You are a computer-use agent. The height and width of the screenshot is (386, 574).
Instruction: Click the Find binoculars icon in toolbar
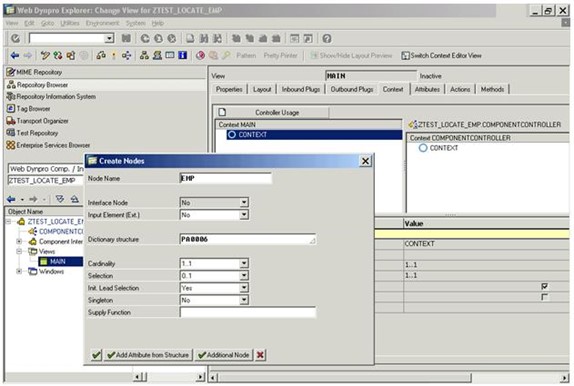pyautogui.click(x=204, y=38)
